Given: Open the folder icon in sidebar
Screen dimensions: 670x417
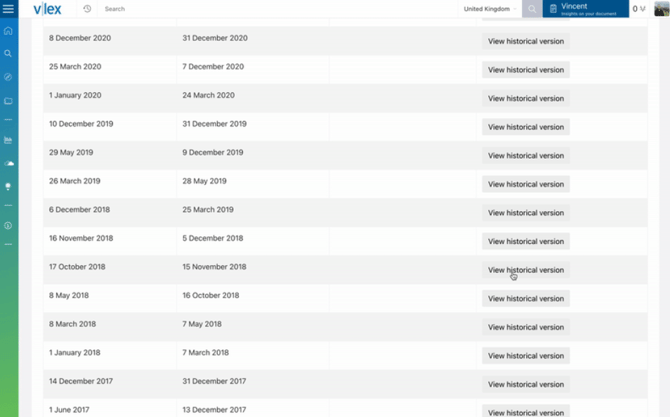Looking at the screenshot, I should pyautogui.click(x=8, y=101).
